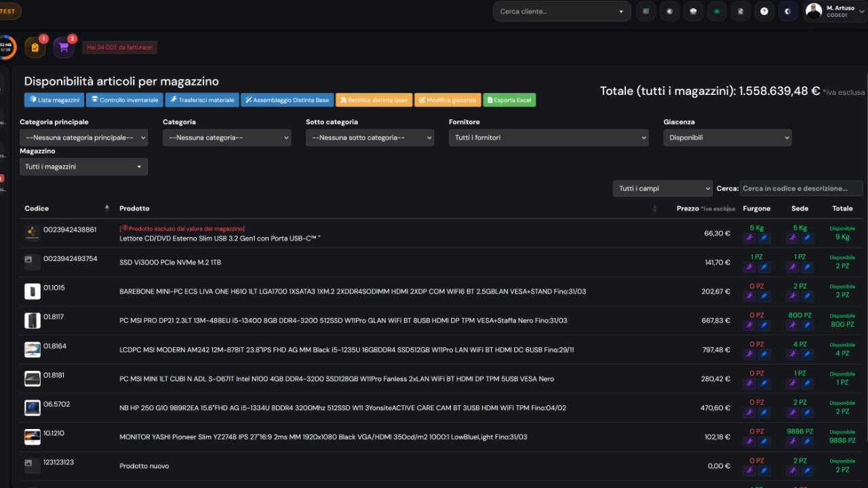Screen dimensions: 868x488
Task: Click the Rettifica distinta base button
Action: [x=374, y=100]
